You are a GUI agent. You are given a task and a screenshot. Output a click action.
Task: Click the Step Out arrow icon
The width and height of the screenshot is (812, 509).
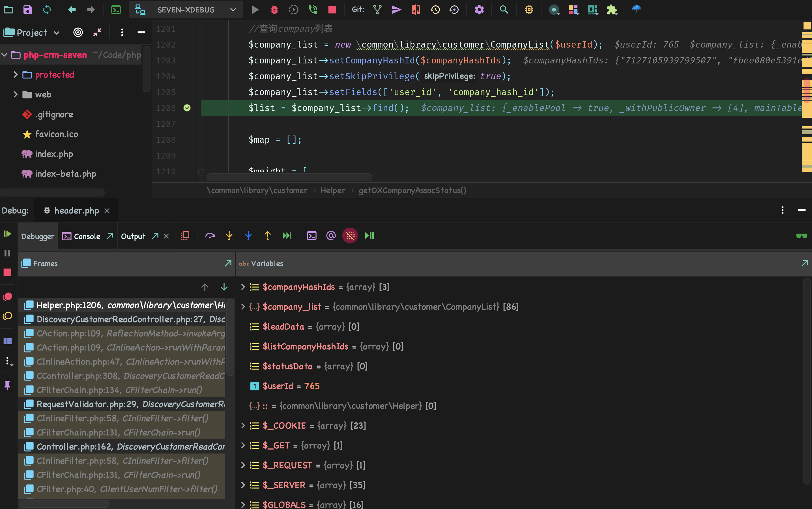(x=267, y=236)
